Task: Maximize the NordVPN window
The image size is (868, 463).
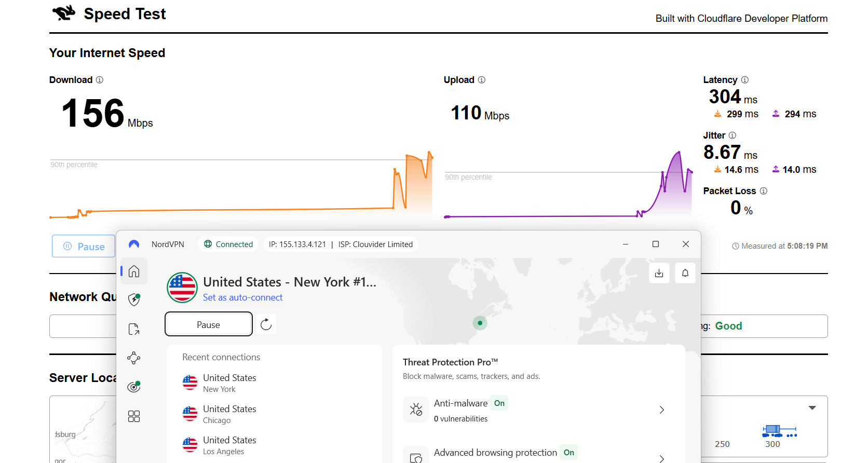Action: [x=656, y=244]
